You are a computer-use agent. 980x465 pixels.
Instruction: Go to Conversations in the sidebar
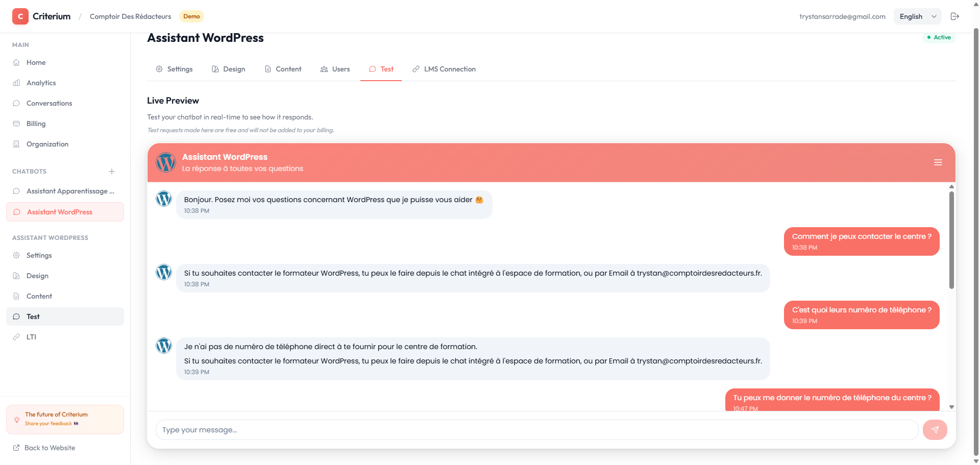coord(49,103)
